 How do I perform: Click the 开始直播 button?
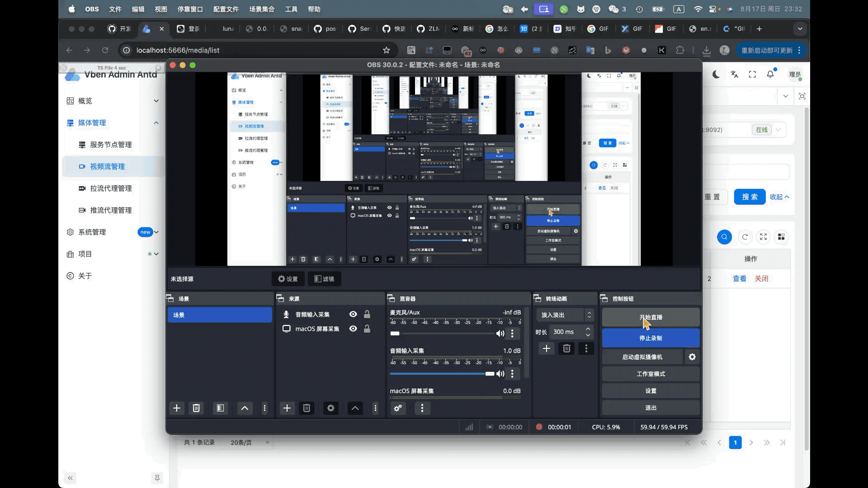pyautogui.click(x=651, y=317)
